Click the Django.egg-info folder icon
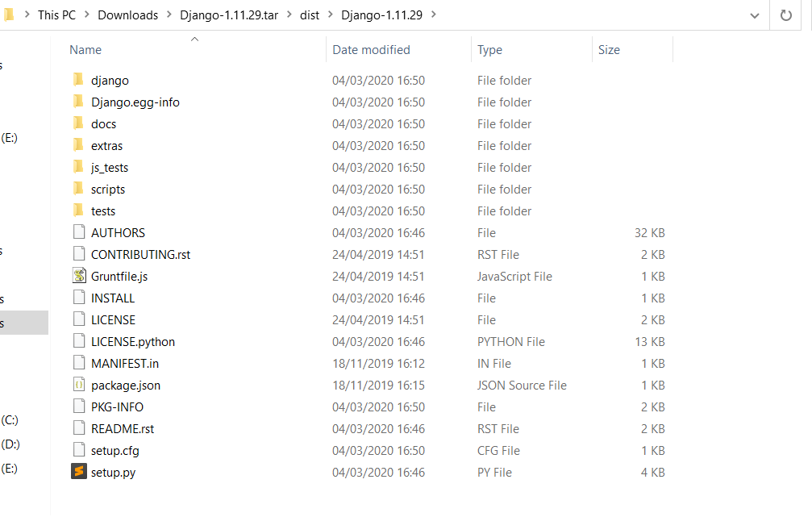This screenshot has width=812, height=517. click(x=78, y=102)
